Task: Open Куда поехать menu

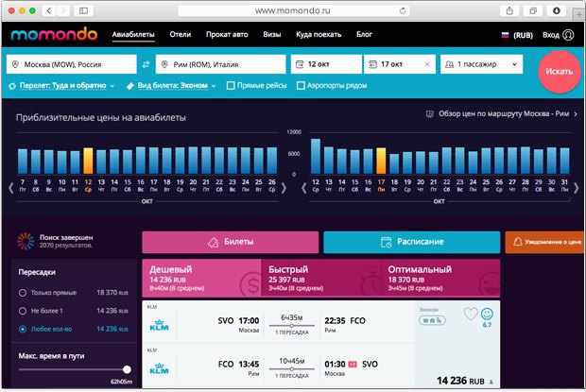Action: pos(319,34)
